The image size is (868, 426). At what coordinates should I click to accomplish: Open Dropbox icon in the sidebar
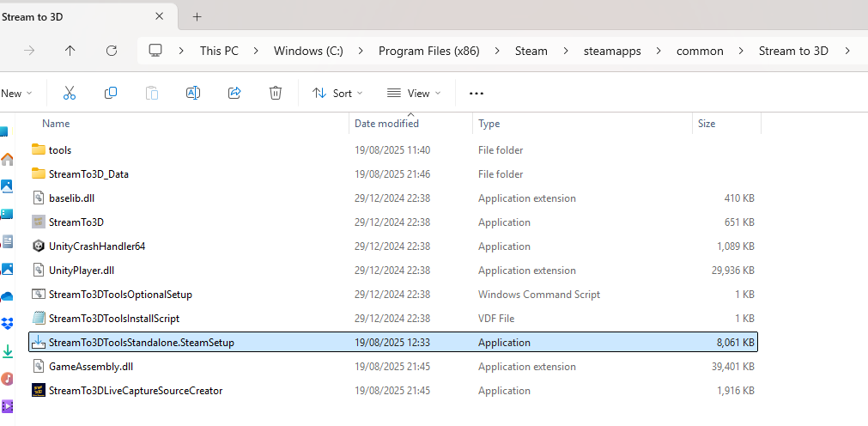click(x=7, y=324)
